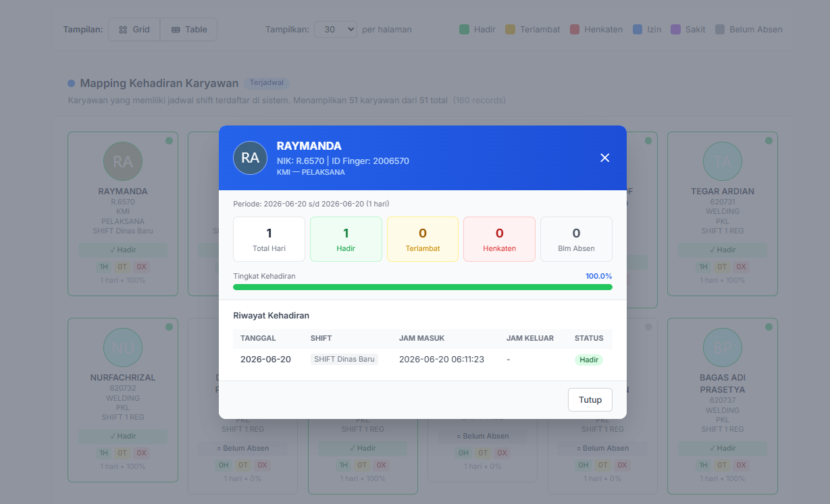Image resolution: width=830 pixels, height=504 pixels.
Task: Click the RA avatar on background Raymanda card
Action: [x=123, y=161]
